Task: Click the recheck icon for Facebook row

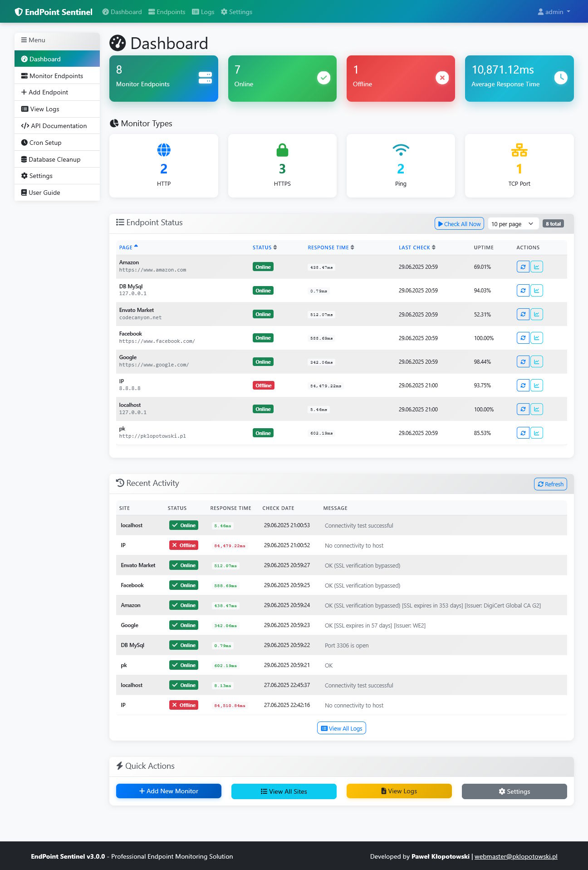Action: (523, 338)
